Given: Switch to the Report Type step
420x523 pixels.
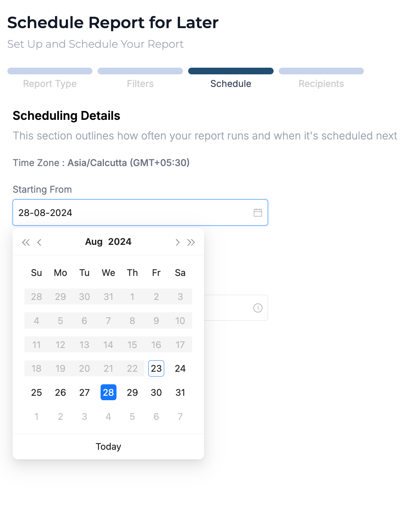Looking at the screenshot, I should pos(50,84).
